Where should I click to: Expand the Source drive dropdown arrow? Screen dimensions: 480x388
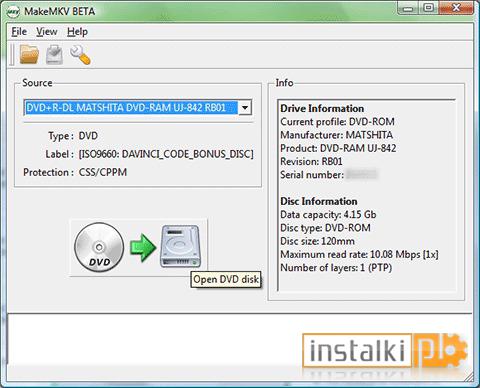tap(245, 108)
